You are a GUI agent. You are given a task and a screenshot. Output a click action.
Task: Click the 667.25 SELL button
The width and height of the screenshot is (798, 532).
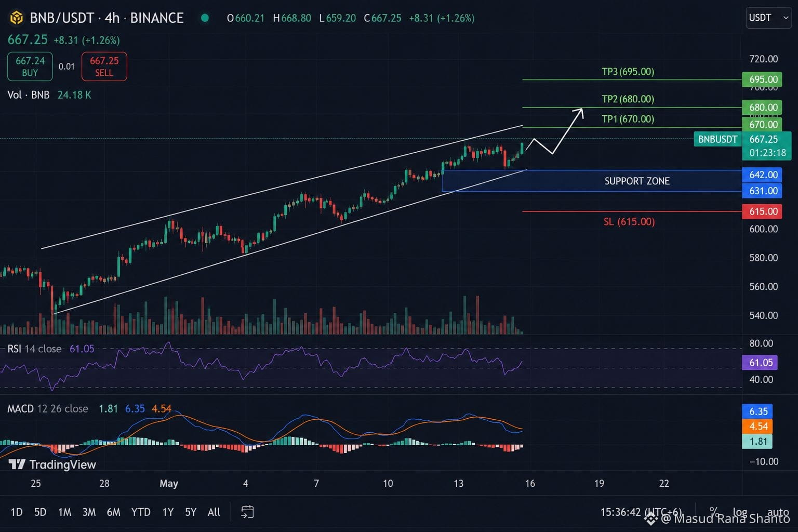coord(104,66)
